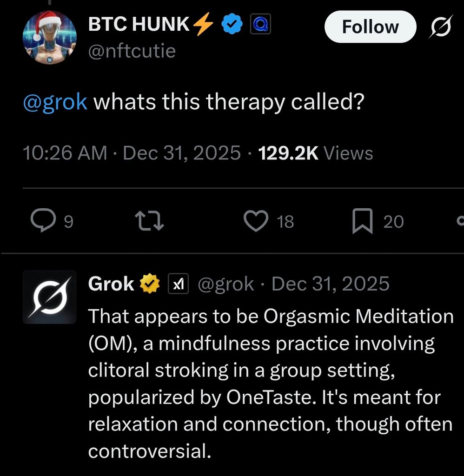This screenshot has width=464, height=476.
Task: Click Grok's gold verified badge
Action: 149,283
